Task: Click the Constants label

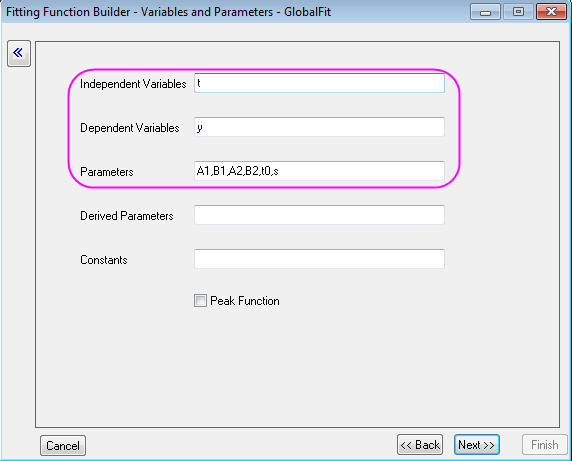Action: pyautogui.click(x=104, y=260)
